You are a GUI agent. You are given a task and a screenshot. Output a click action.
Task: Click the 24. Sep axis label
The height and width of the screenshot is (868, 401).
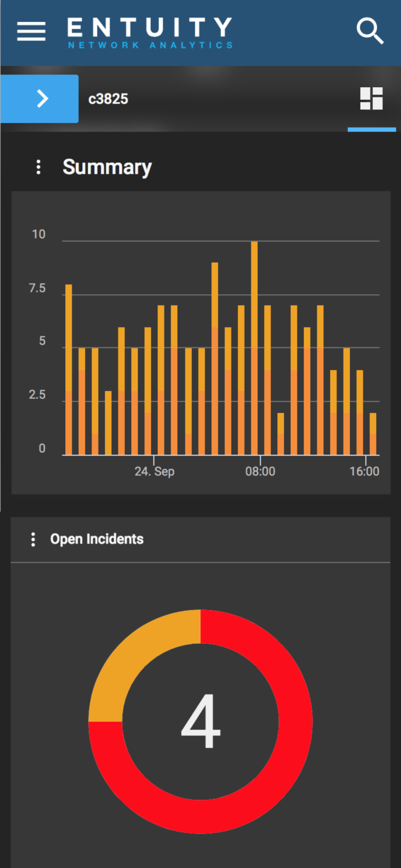[154, 471]
